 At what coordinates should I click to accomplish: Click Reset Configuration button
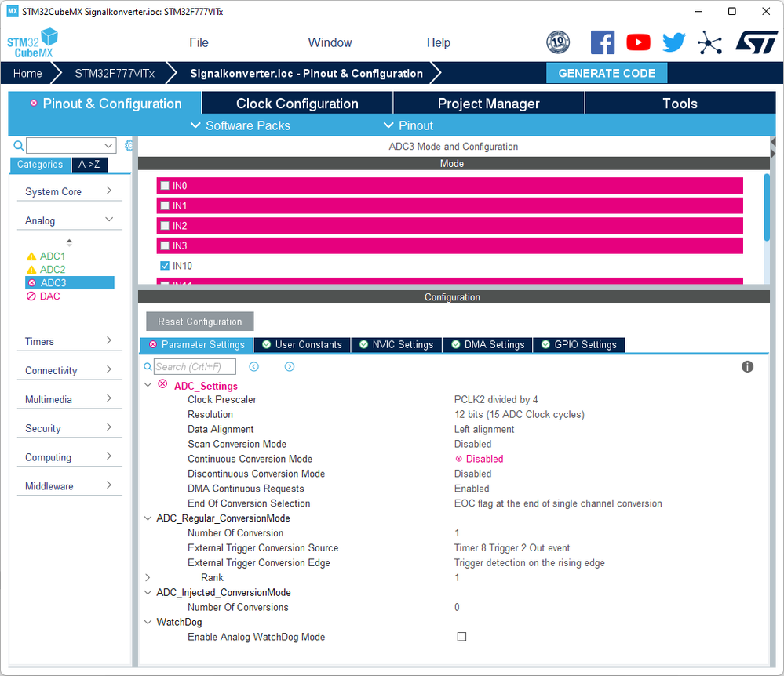[x=200, y=322]
